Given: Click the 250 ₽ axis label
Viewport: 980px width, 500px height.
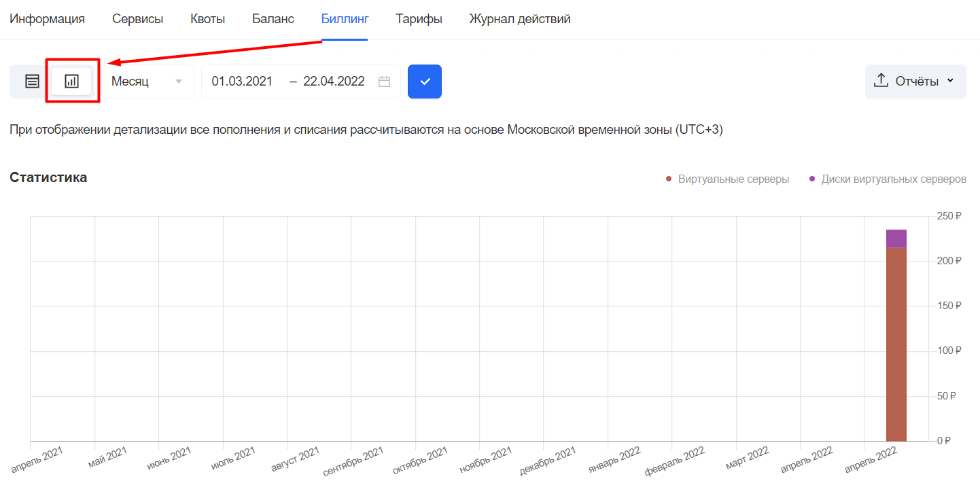Looking at the screenshot, I should click(949, 216).
